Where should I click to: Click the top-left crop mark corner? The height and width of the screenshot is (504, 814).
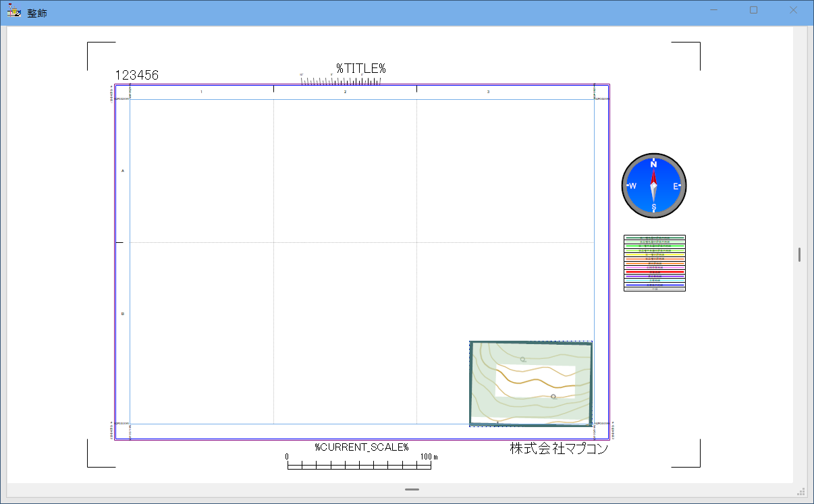88,43
